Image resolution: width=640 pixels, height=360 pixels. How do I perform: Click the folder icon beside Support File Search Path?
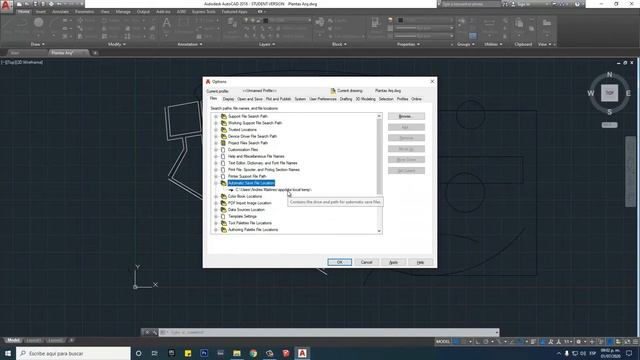pos(224,116)
